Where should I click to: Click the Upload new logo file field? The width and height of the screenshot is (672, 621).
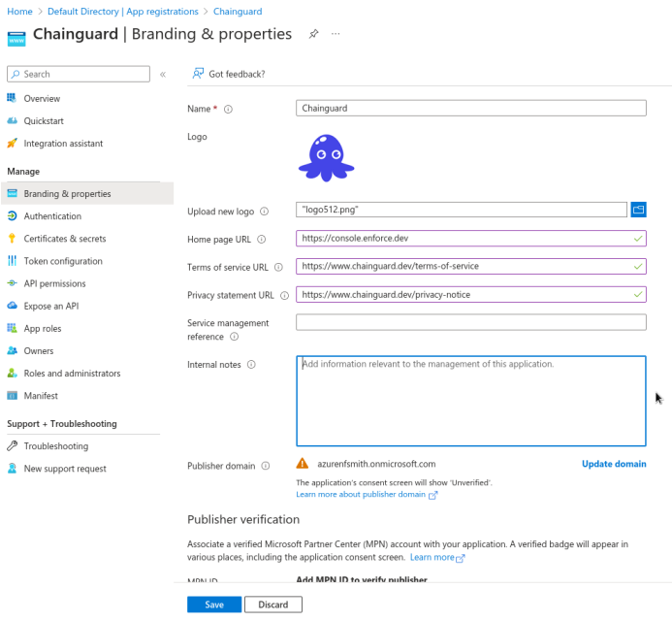462,210
